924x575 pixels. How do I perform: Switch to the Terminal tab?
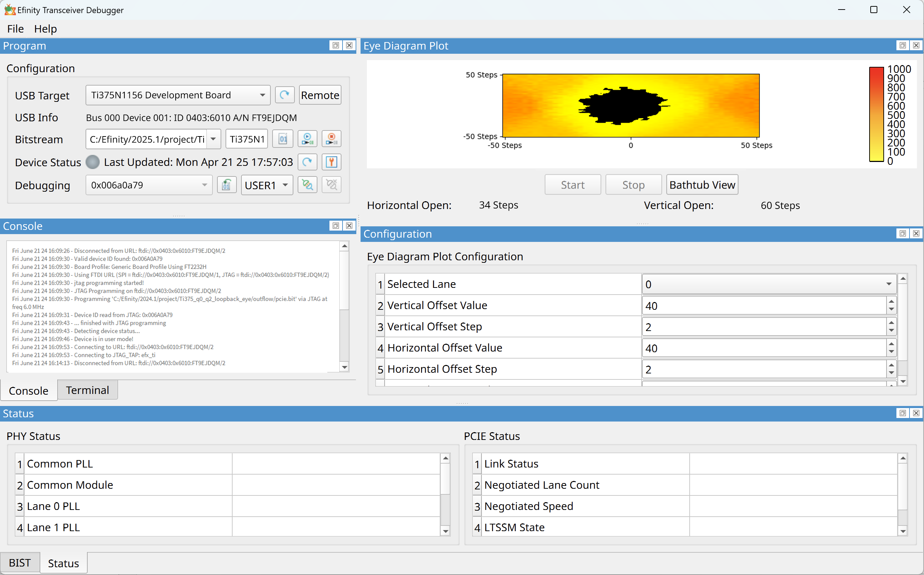[x=87, y=390]
